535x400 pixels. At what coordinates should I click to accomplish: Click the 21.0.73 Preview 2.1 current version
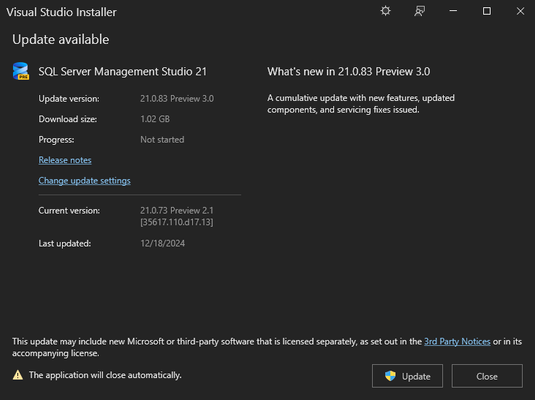click(x=177, y=210)
